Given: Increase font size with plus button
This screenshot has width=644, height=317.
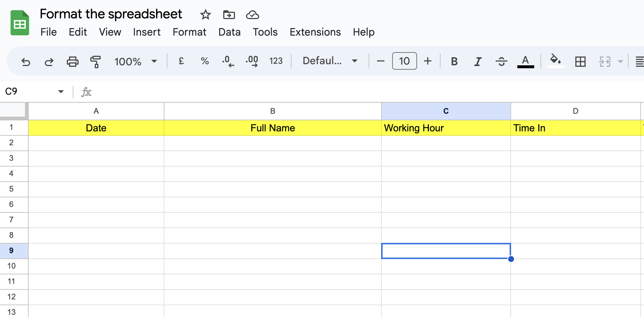Looking at the screenshot, I should pos(428,61).
